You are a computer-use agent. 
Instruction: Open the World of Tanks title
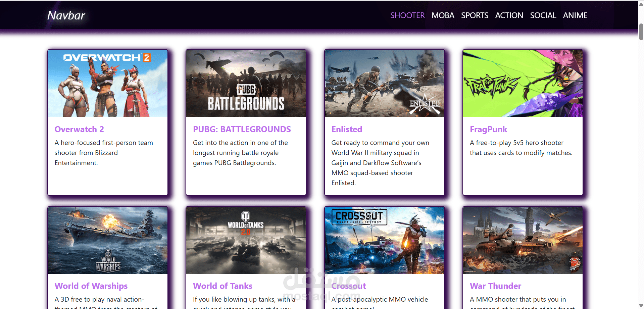point(222,286)
